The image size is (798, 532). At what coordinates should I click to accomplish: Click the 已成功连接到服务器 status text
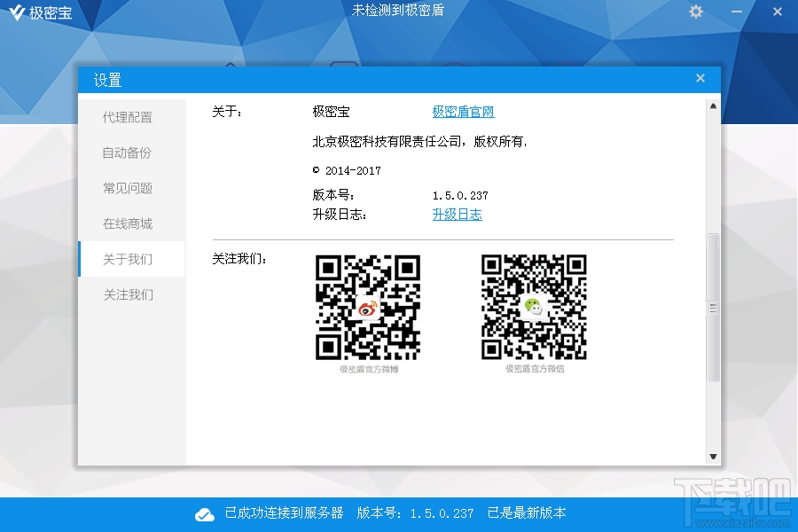pos(284,512)
